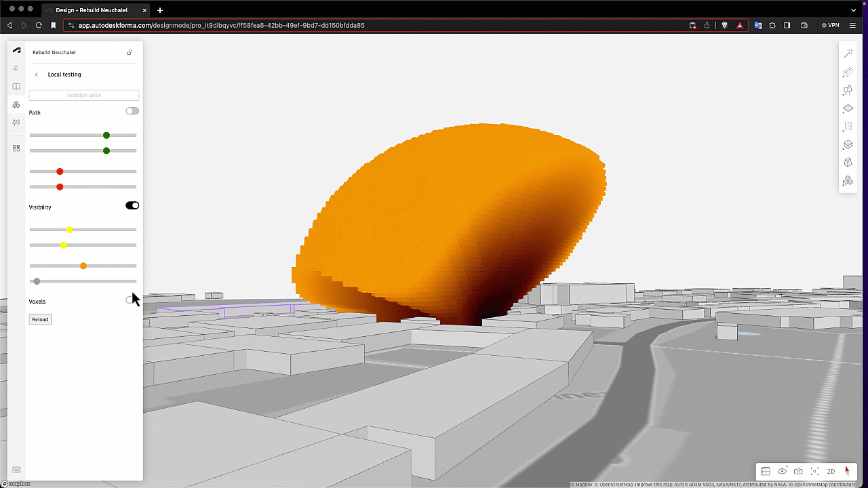The height and width of the screenshot is (488, 868).
Task: Open the extensions grid icon in sidebar
Action: pos(16,148)
